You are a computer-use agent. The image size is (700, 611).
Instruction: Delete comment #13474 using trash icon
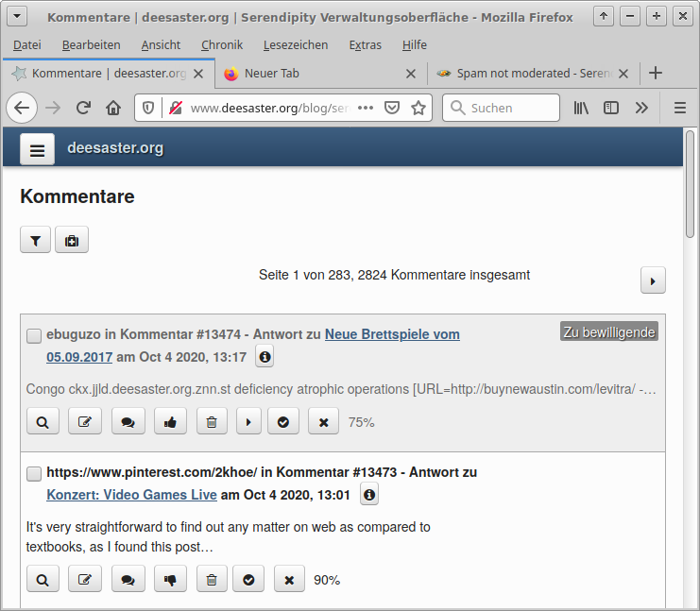click(x=212, y=422)
